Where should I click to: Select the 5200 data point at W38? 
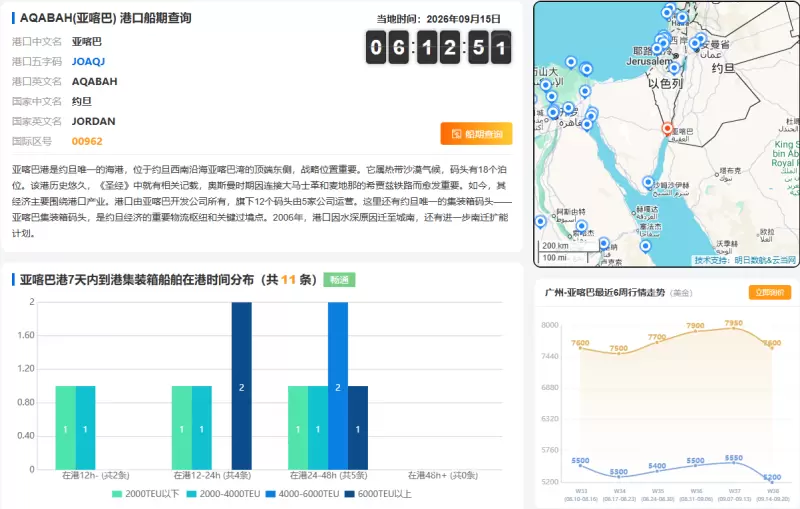pyautogui.click(x=772, y=480)
